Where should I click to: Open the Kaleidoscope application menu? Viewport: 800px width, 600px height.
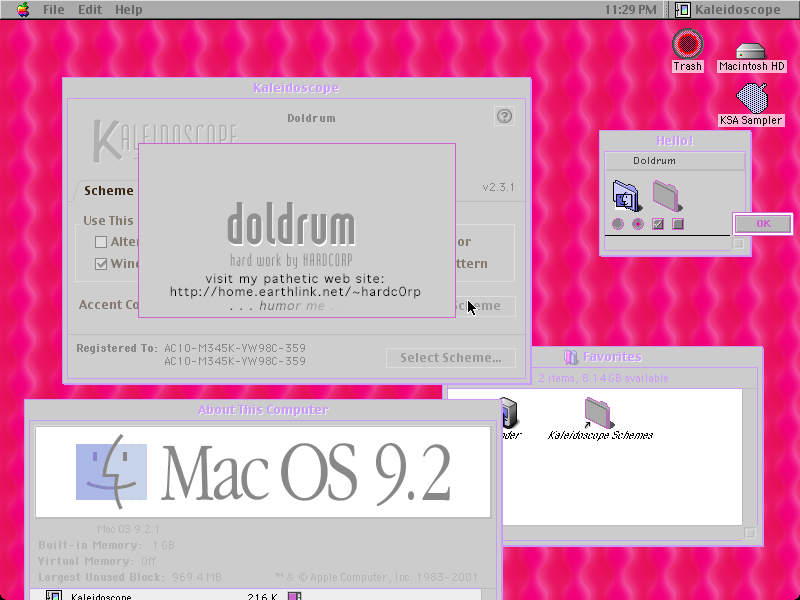pos(728,10)
